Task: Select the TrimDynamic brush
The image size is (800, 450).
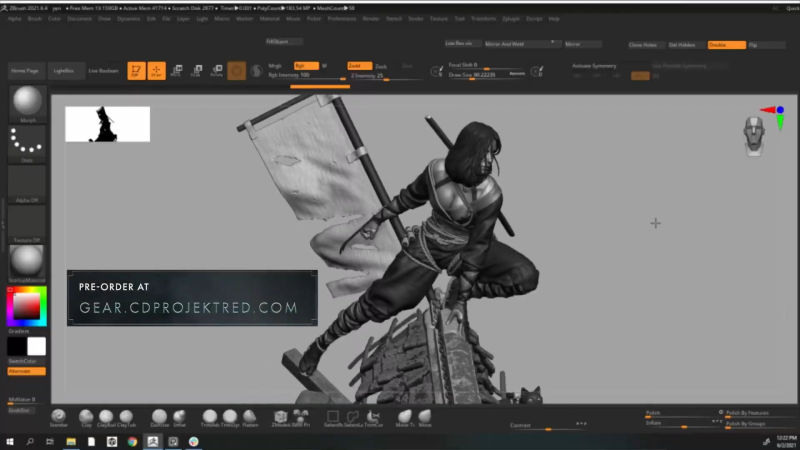Action: [x=230, y=417]
